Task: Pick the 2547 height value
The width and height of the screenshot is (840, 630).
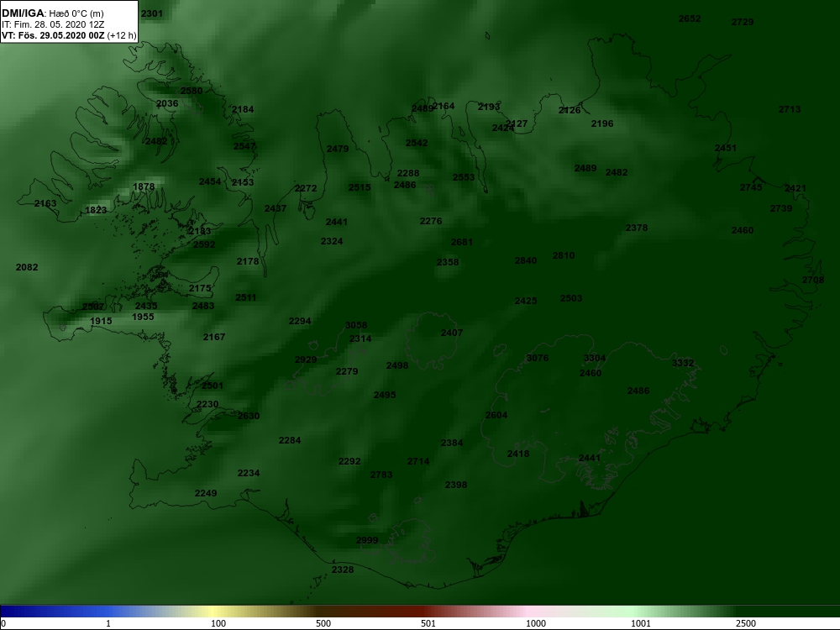Action: click(x=244, y=146)
